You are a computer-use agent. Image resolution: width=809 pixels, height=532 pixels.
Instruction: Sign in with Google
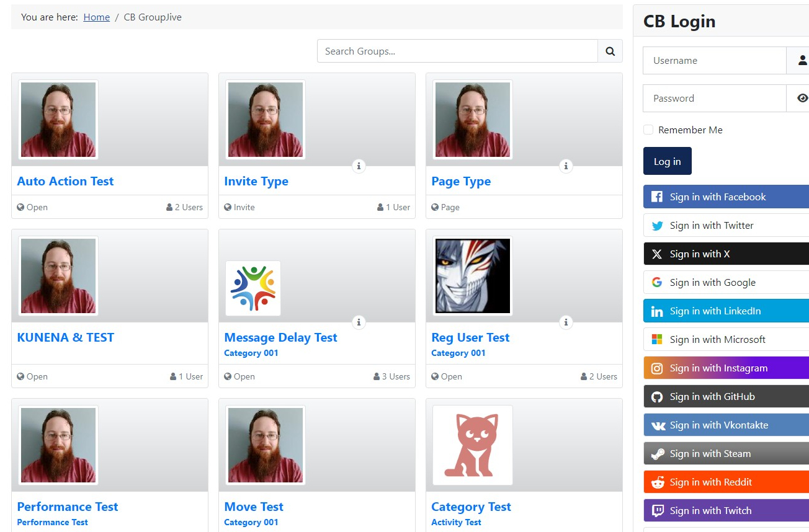[x=726, y=282]
